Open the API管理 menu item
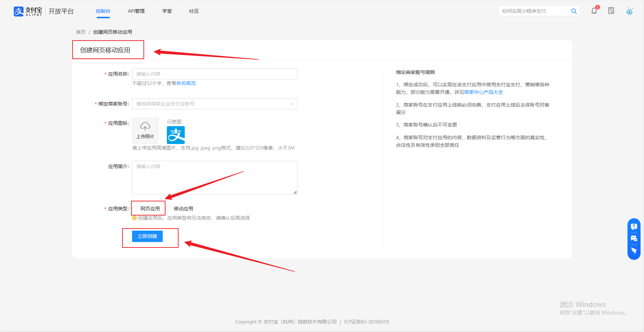This screenshot has height=332, width=644. (136, 11)
